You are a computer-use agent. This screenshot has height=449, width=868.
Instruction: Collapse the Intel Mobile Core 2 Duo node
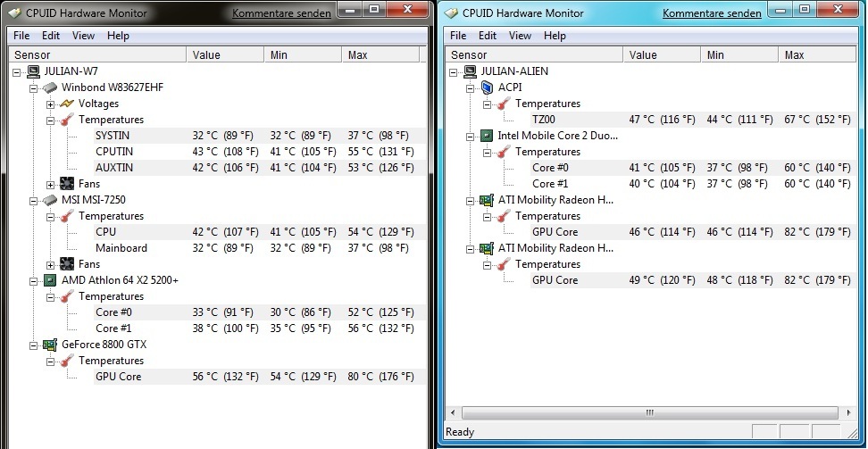[470, 137]
